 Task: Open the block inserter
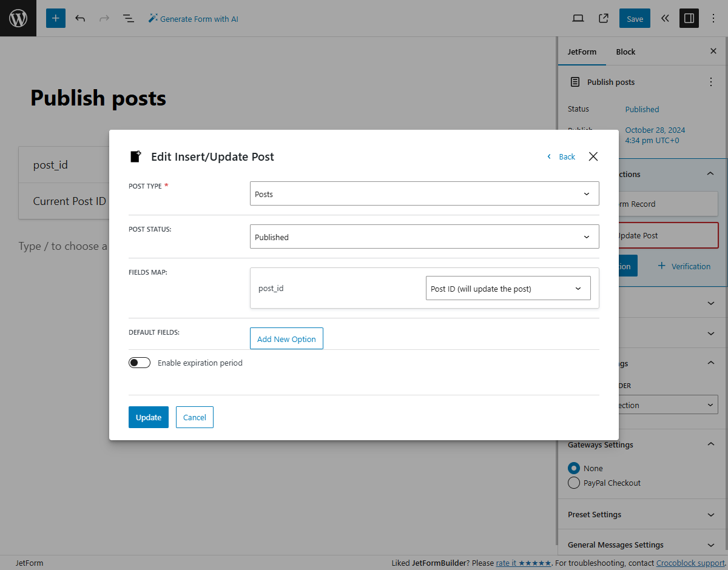[55, 18]
